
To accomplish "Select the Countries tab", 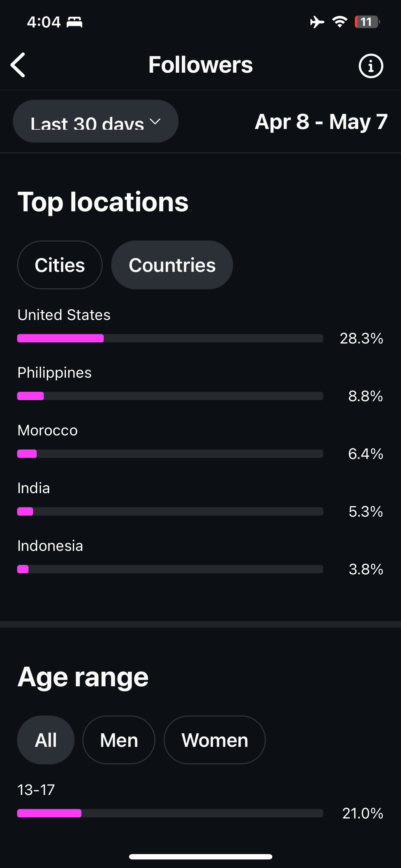I will pyautogui.click(x=172, y=265).
